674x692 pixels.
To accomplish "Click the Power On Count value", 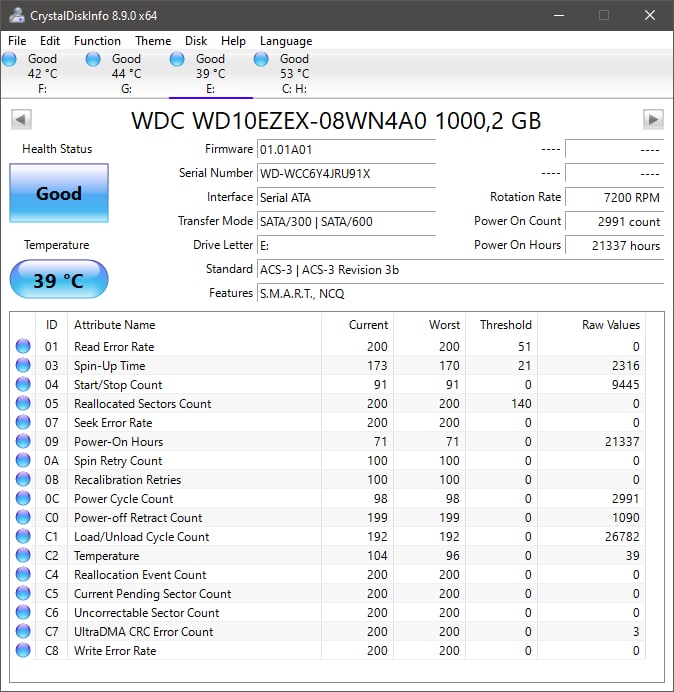I will 614,222.
